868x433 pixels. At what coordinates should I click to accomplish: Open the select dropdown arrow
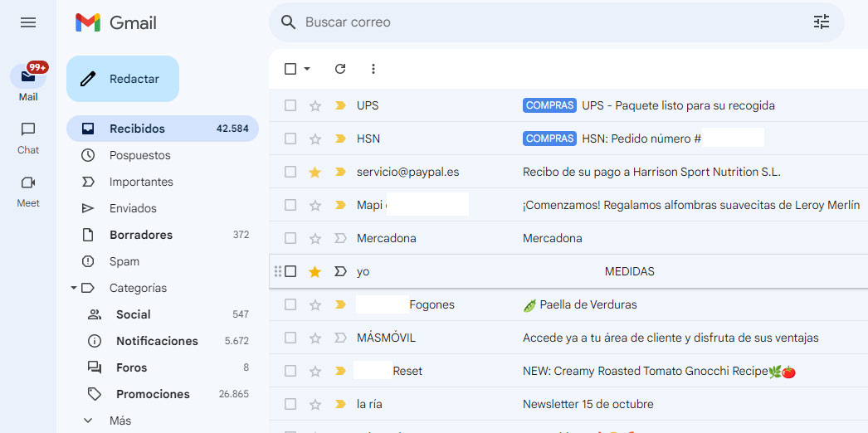click(x=307, y=69)
